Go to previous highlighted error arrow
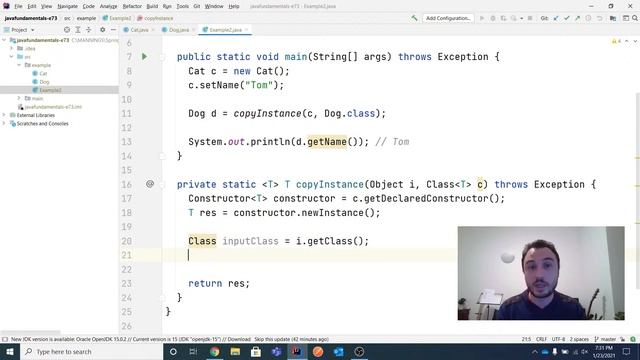Image resolution: width=640 pixels, height=360 pixels. click(x=627, y=41)
